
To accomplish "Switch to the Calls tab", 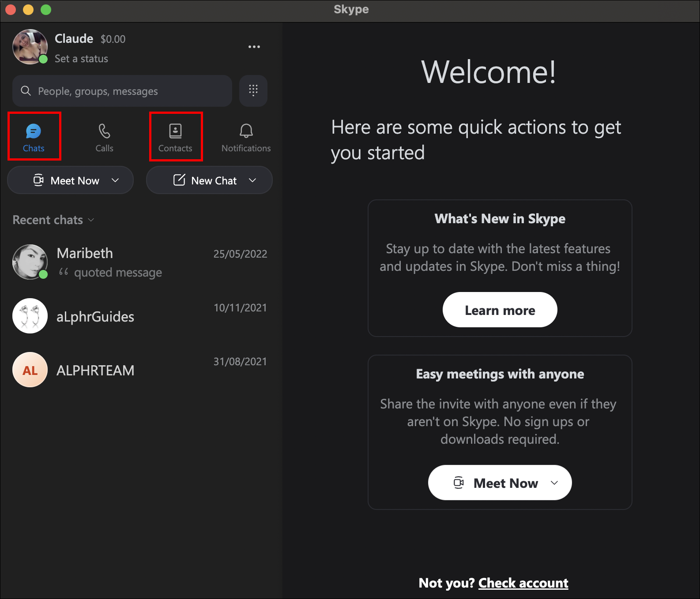I will (105, 138).
